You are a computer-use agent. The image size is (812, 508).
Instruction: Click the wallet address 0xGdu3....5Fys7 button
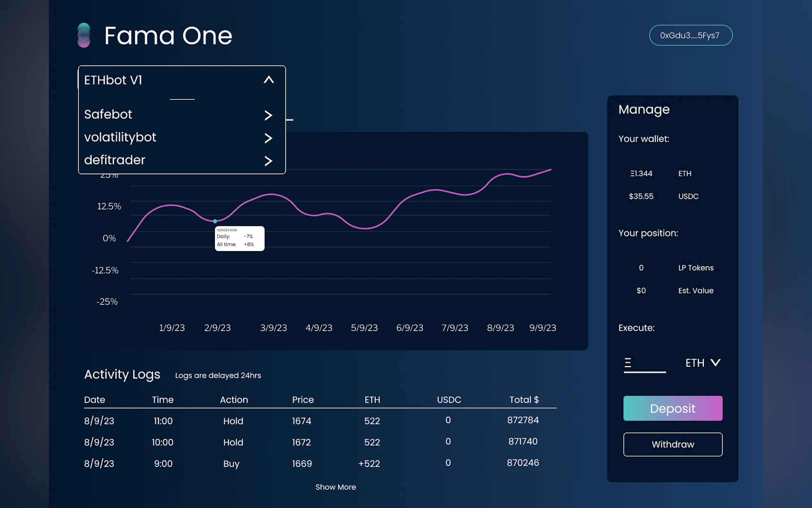[690, 35]
